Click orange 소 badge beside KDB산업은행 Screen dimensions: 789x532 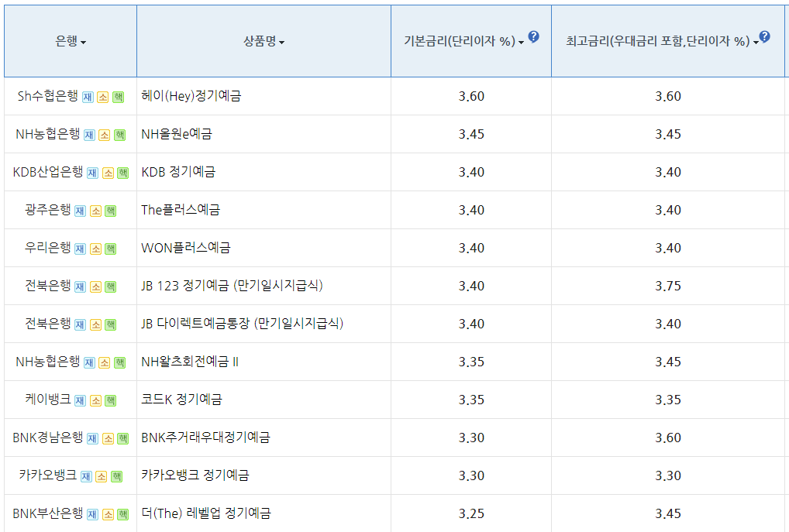tap(108, 173)
